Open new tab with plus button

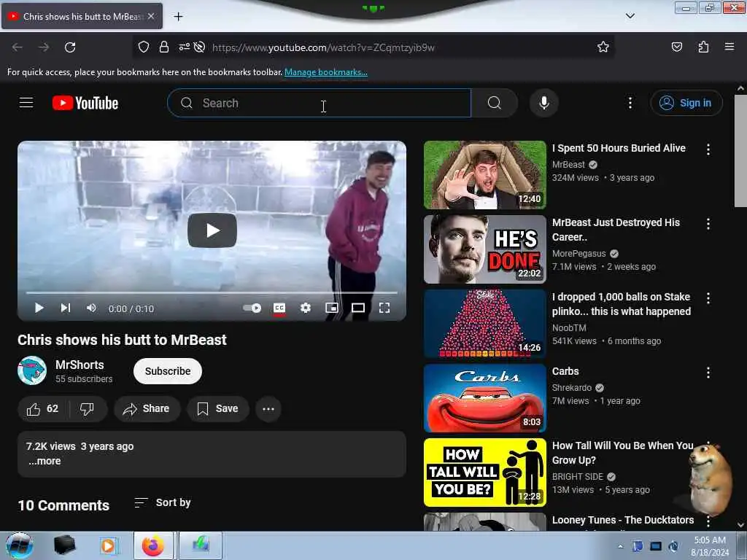[178, 17]
